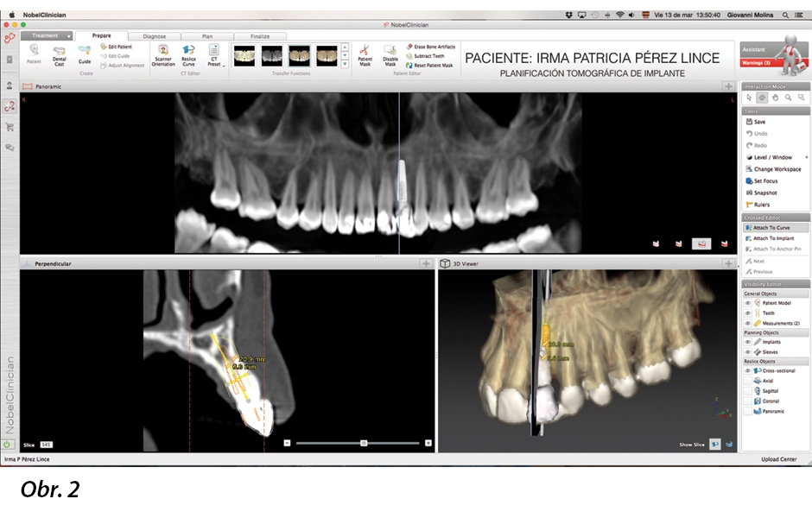Open the NobelClinician app menu
This screenshot has width=812, height=518.
click(x=45, y=15)
